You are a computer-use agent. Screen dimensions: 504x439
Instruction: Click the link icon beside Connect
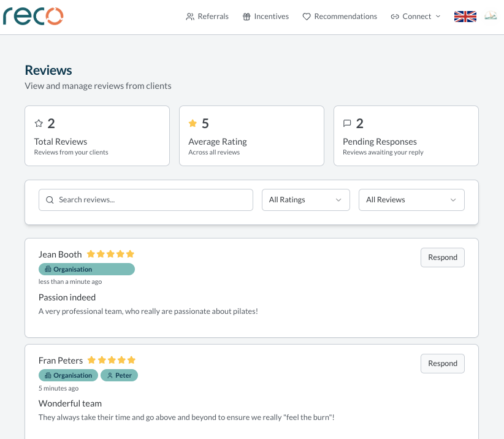click(395, 17)
